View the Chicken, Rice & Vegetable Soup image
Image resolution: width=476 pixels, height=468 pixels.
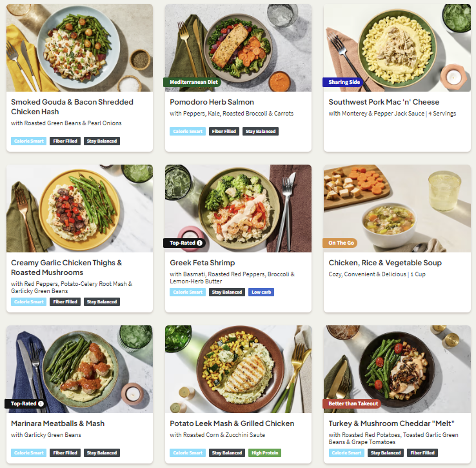click(x=397, y=209)
